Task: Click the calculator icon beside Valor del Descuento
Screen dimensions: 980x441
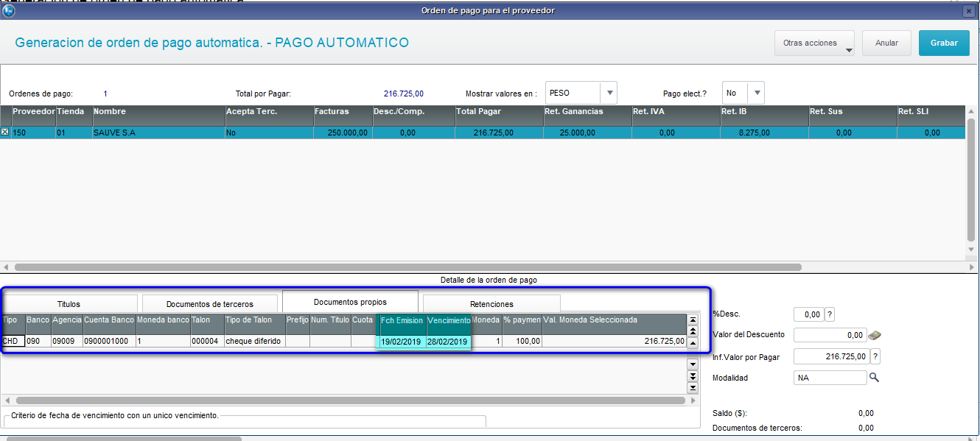Action: (x=875, y=335)
